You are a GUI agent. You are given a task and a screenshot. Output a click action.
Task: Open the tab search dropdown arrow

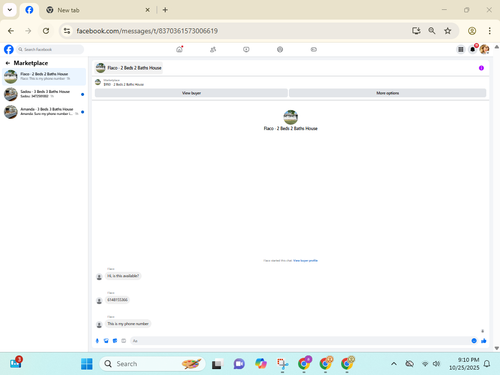(x=10, y=10)
